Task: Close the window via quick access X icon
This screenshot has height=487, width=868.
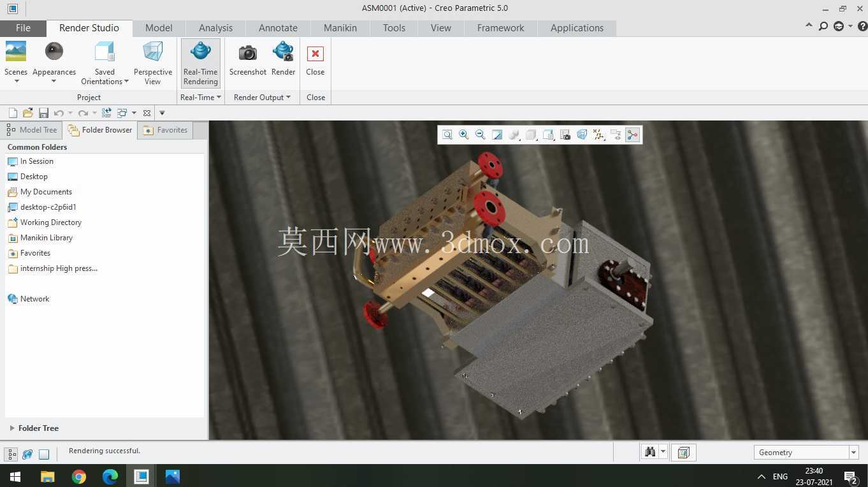Action: click(x=147, y=113)
